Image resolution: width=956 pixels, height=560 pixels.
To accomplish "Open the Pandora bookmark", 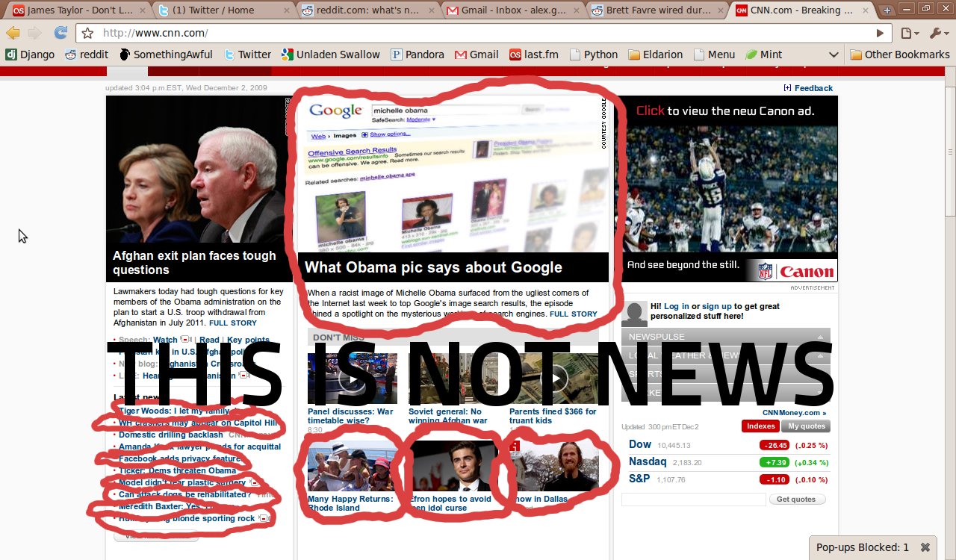I will [418, 55].
